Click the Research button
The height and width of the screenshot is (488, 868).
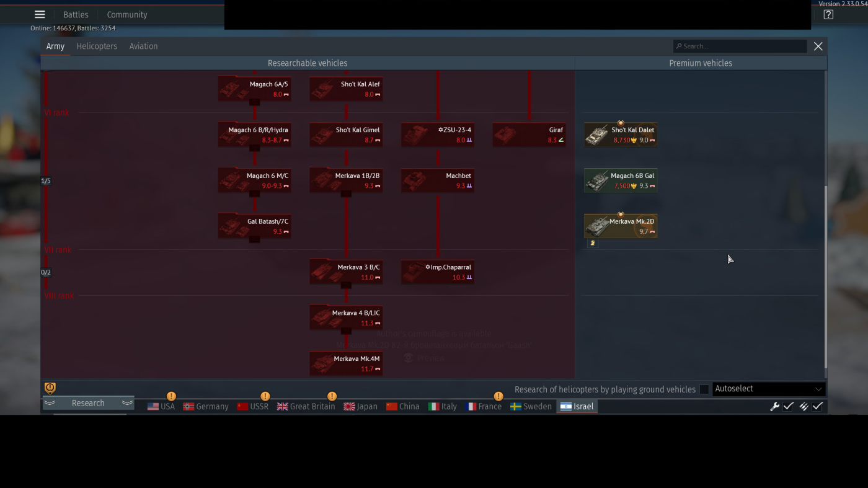(x=88, y=403)
